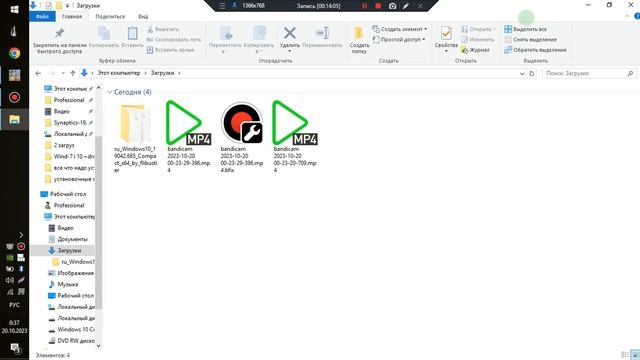Open the Windows Start menu
Viewport: 640px width, 360px height.
coord(14,9)
